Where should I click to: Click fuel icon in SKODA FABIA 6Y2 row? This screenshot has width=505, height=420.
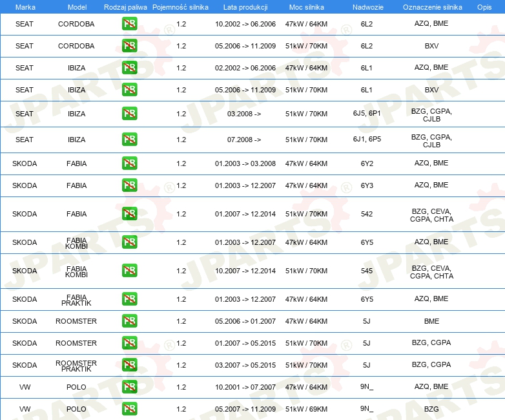point(129,163)
